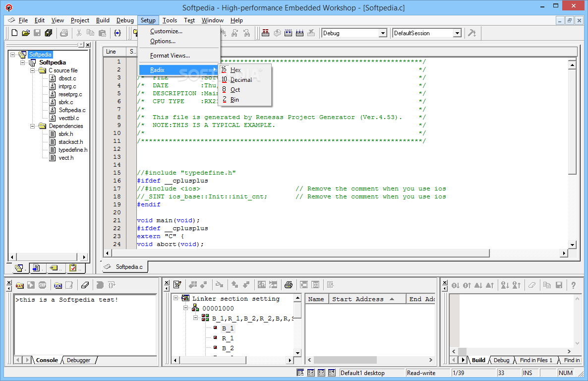Select resetprg.c in project tree
The image size is (588, 381).
click(70, 94)
